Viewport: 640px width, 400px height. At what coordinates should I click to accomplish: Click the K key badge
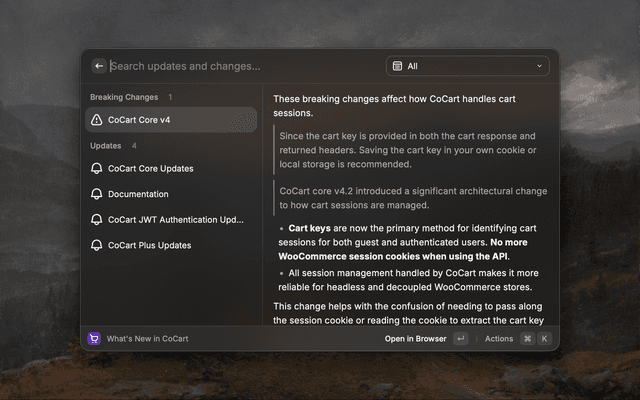coord(544,338)
